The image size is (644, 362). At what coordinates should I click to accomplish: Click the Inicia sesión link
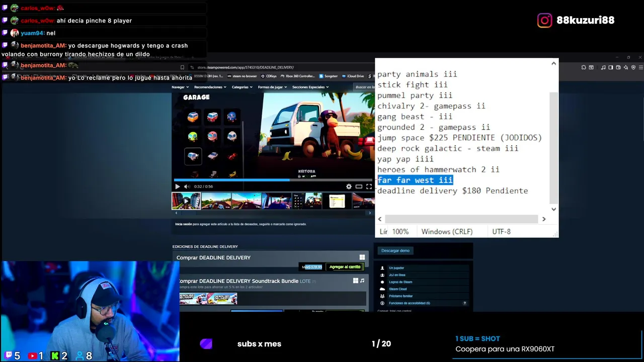click(x=184, y=224)
